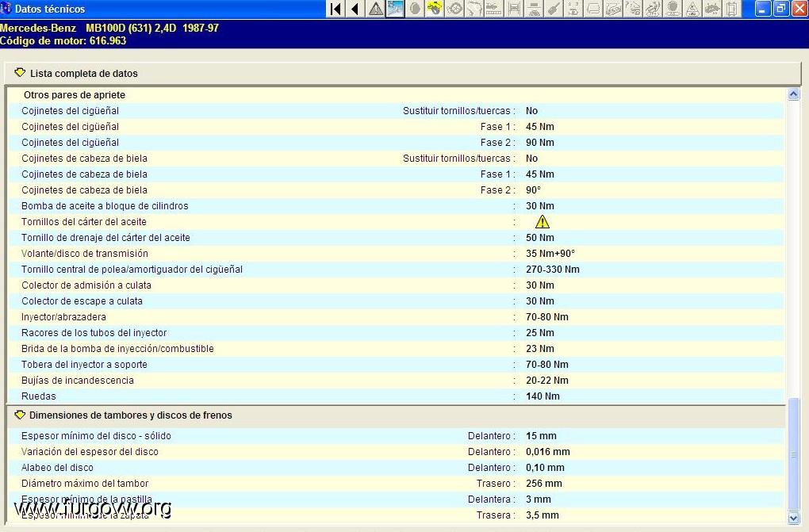
Task: Select the Ruedas row label
Action: click(x=39, y=396)
